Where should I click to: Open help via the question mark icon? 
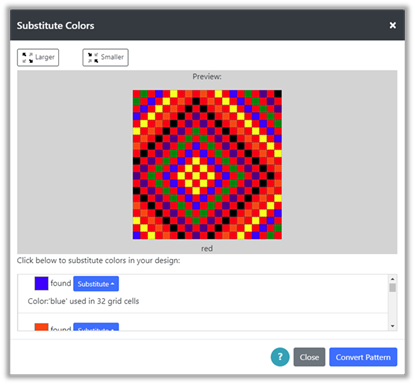(x=280, y=357)
